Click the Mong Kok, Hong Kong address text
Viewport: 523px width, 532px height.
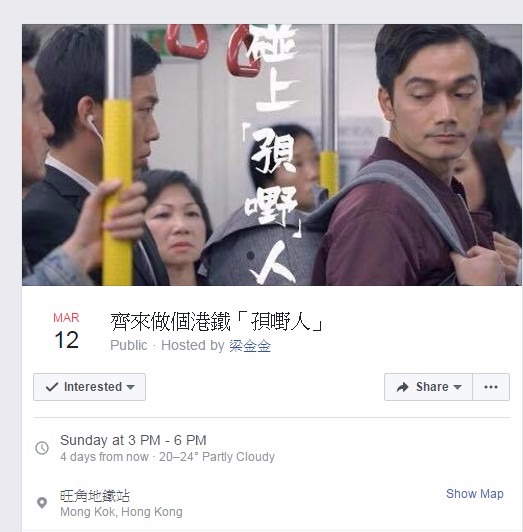(121, 512)
